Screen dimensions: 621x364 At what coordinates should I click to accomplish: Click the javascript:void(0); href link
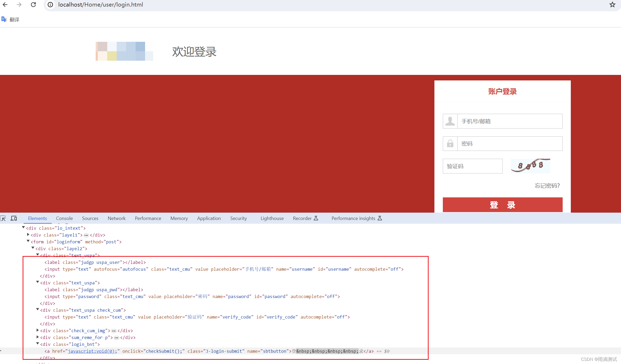click(x=93, y=351)
